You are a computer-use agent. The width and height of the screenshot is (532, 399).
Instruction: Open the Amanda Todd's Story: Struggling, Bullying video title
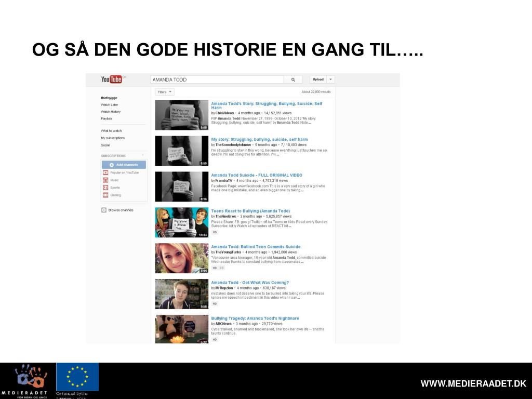(x=267, y=105)
